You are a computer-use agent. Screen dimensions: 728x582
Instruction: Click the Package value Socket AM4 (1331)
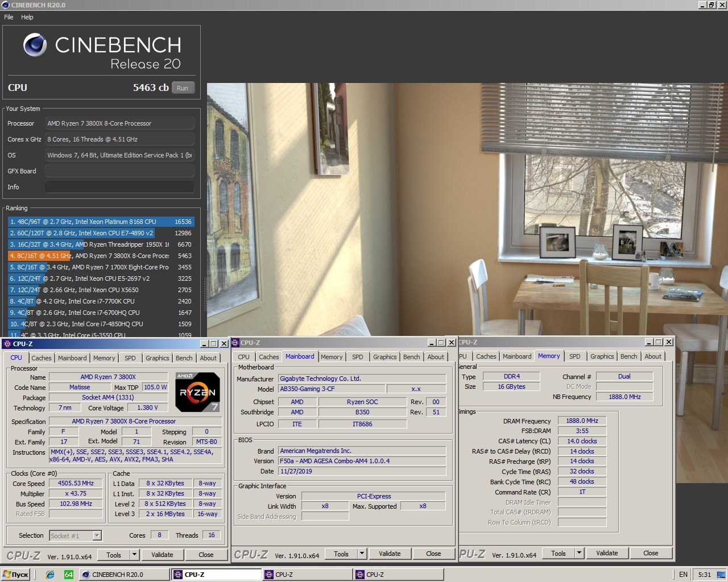tap(108, 397)
